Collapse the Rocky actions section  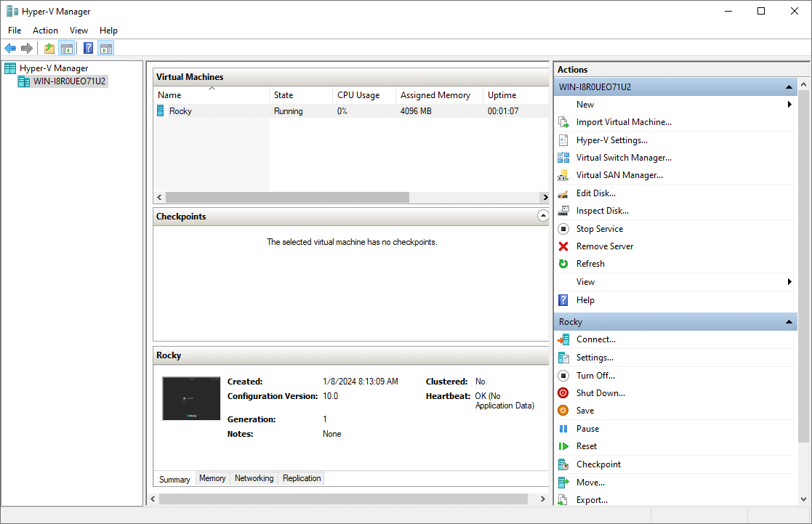pos(789,322)
